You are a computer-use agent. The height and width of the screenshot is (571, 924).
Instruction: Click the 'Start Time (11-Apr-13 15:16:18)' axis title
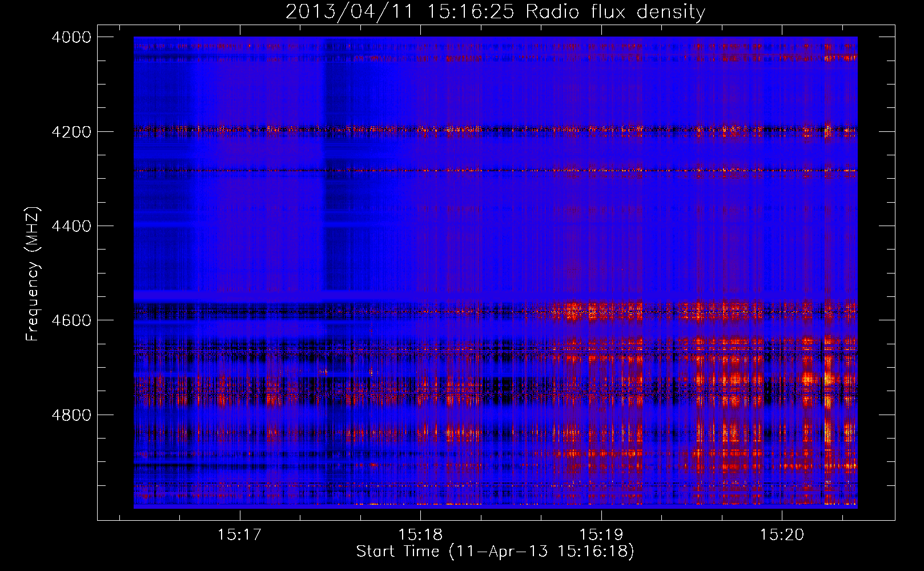click(x=495, y=552)
